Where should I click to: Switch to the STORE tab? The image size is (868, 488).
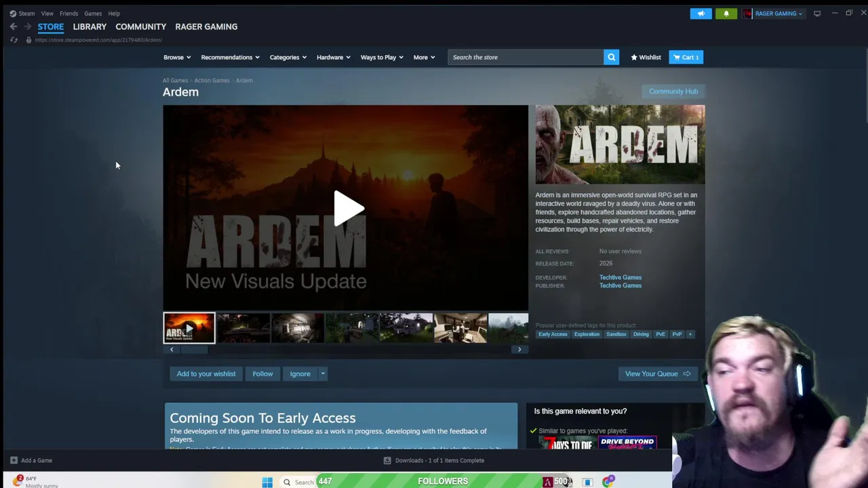point(51,26)
